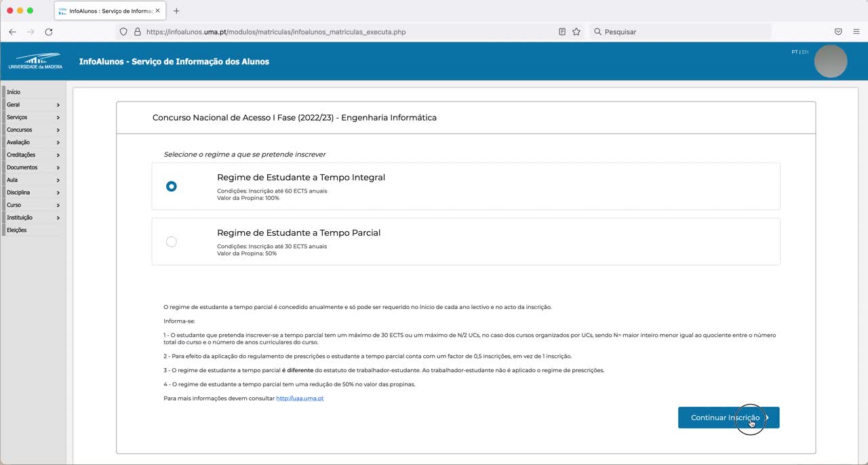
Task: Open the uaa.uma.pt link
Action: tap(300, 399)
